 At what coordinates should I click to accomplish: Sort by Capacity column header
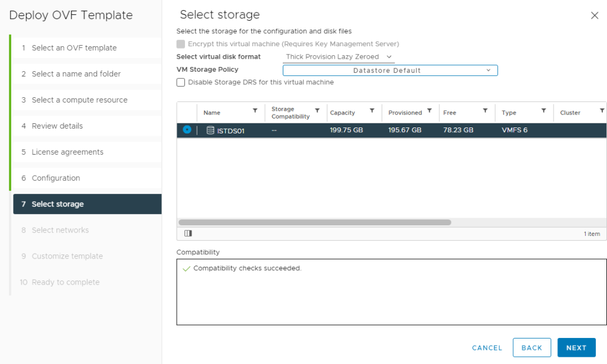(342, 113)
